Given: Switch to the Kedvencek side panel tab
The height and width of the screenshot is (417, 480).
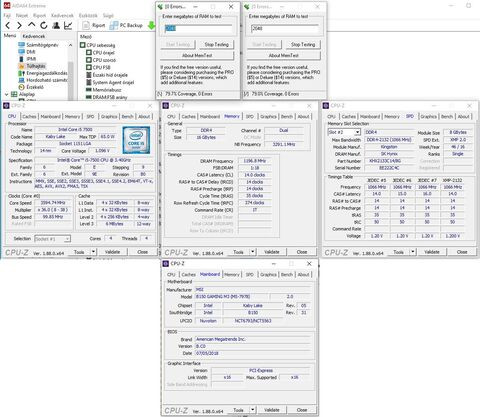Looking at the screenshot, I should (34, 36).
